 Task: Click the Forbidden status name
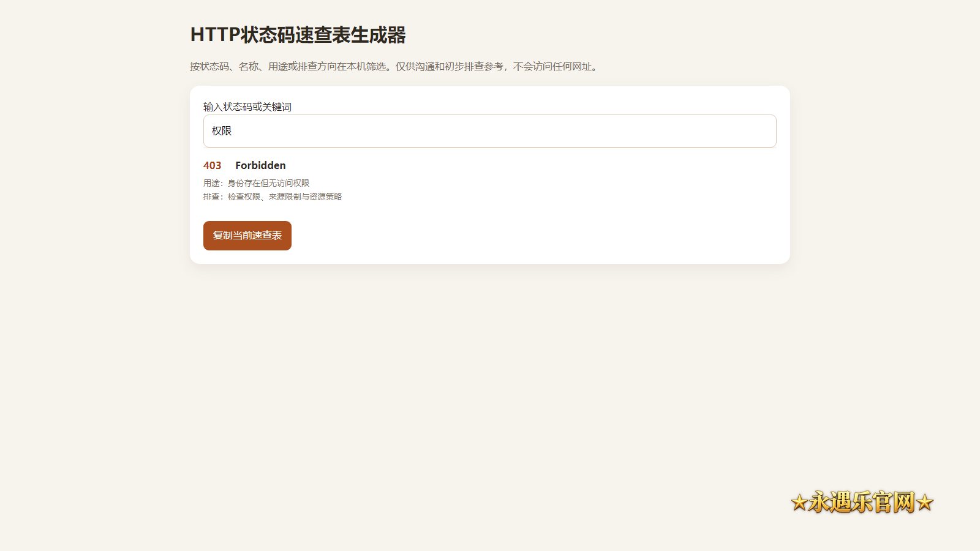pos(260,165)
